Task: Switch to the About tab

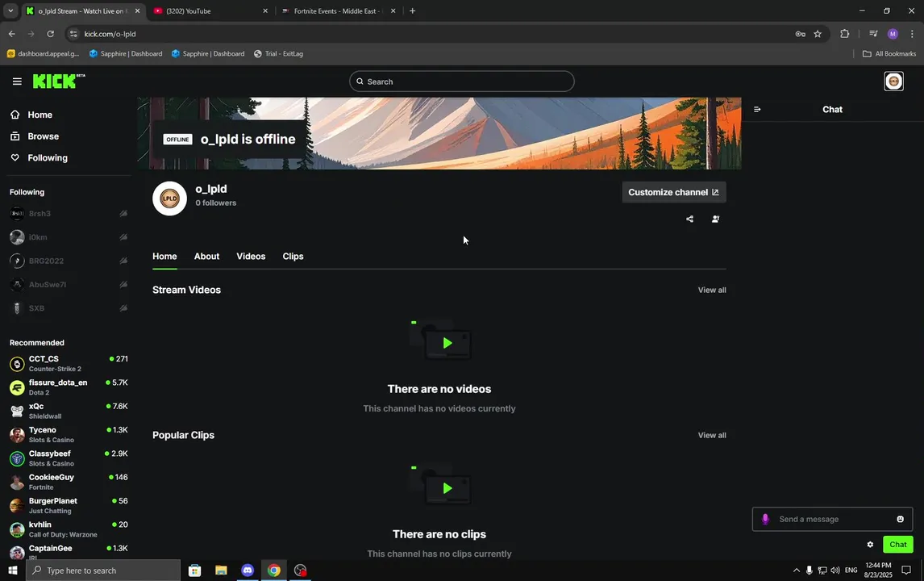Action: click(207, 256)
